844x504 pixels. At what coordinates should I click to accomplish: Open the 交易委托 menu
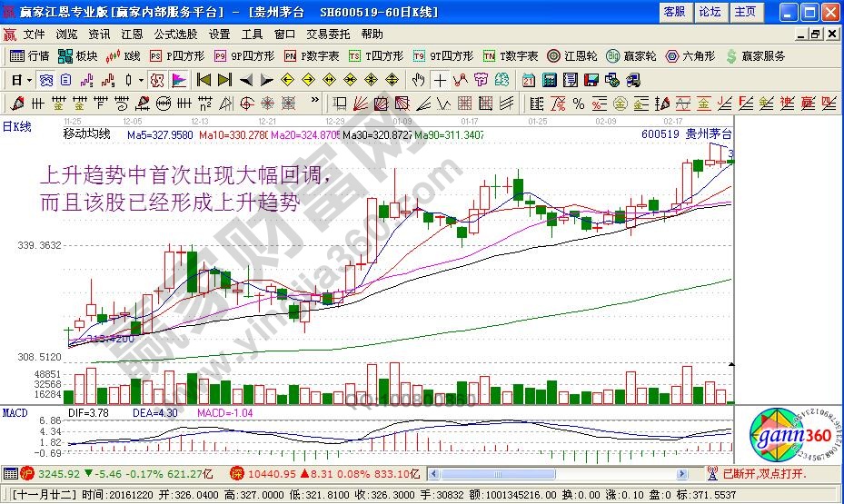point(328,34)
